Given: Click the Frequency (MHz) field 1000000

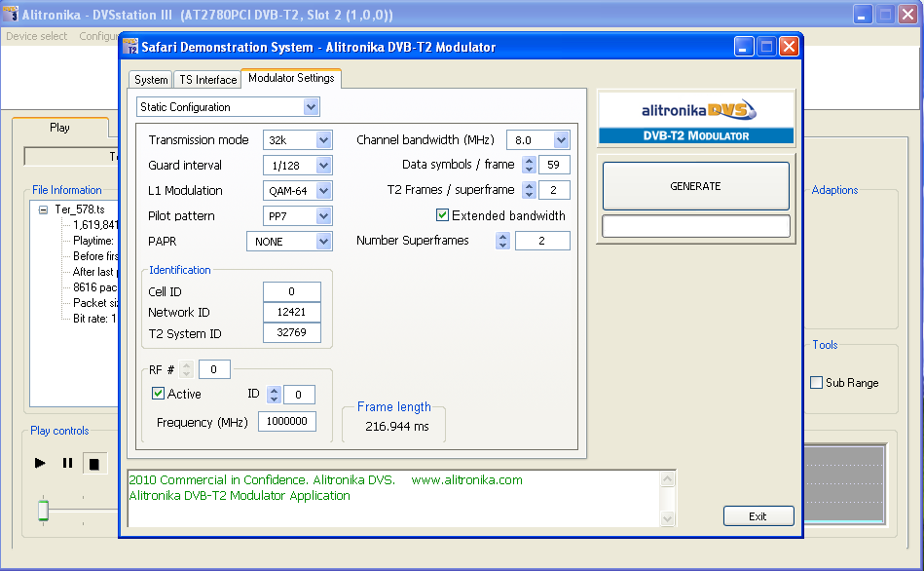Looking at the screenshot, I should point(287,421).
